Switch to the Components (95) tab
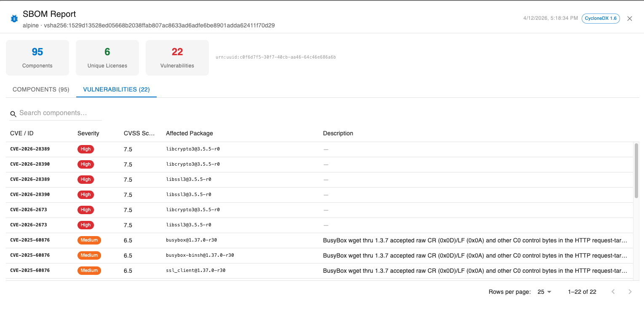Viewport: 644px width, 309px height. [40, 89]
